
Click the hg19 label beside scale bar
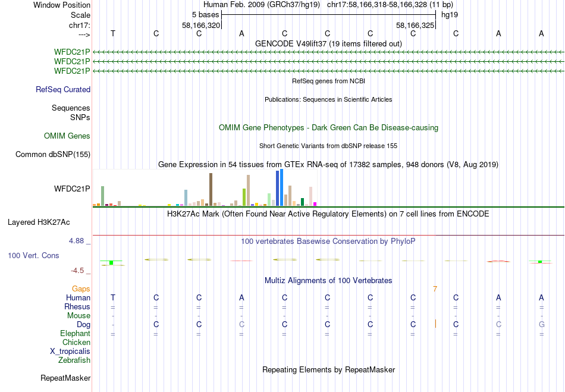click(450, 15)
